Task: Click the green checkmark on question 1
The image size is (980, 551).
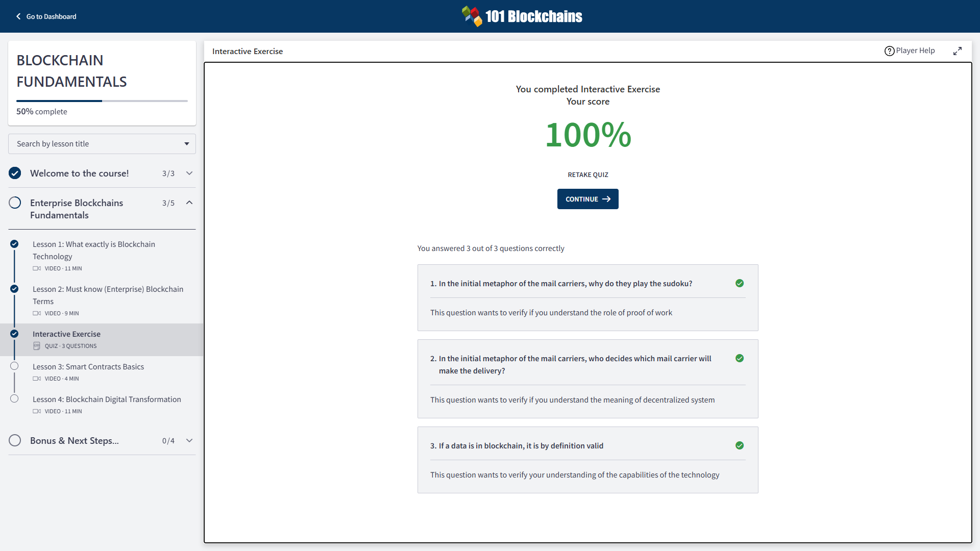Action: pos(740,283)
